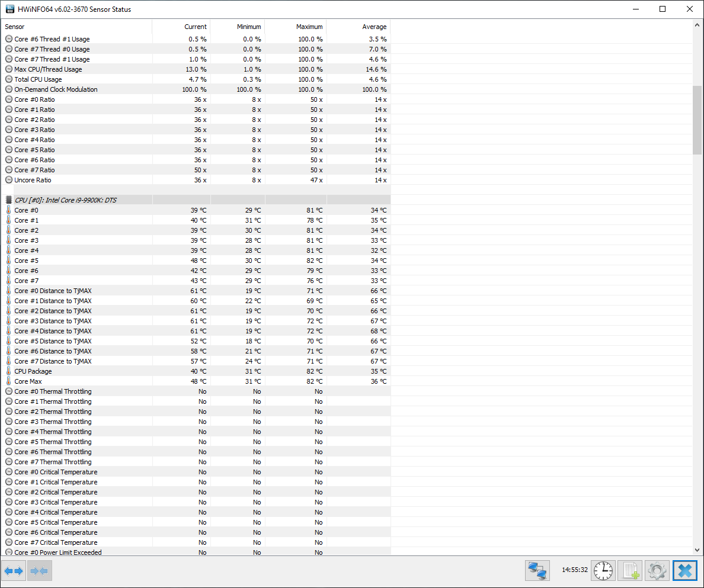Select Core #6 Thermal Throttling row
The image size is (704, 588).
click(x=196, y=452)
